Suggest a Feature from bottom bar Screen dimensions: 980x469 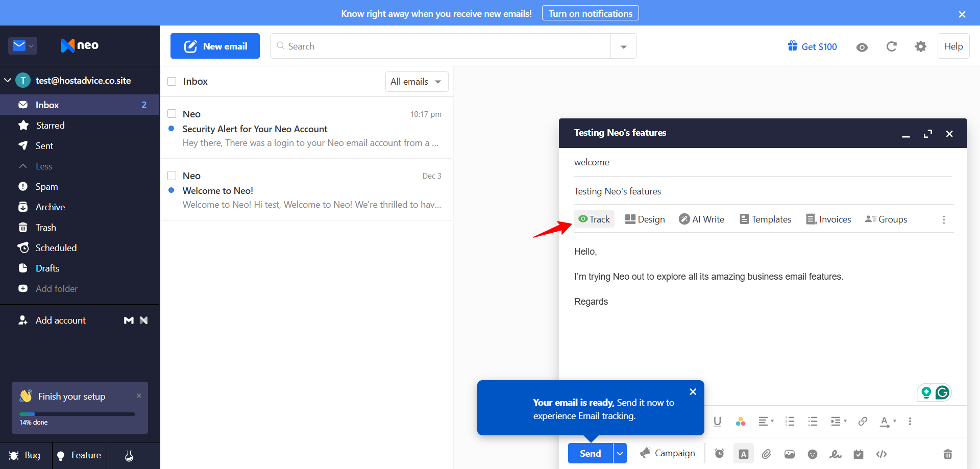80,455
